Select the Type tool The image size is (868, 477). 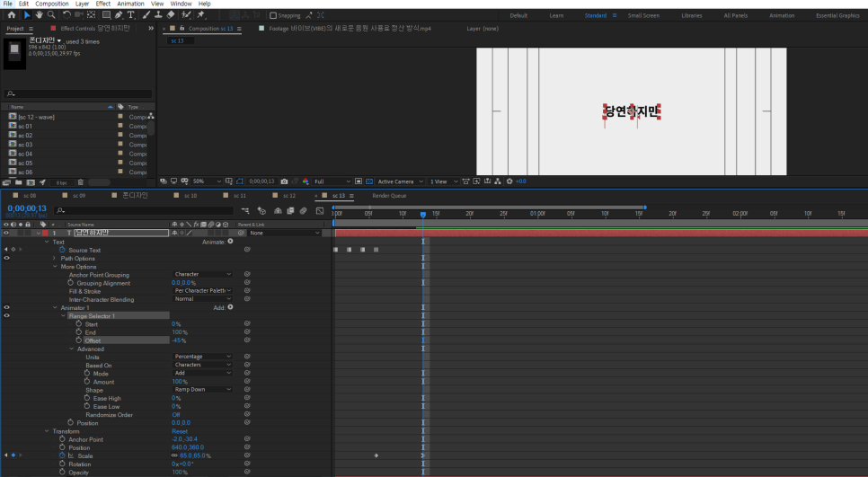(130, 15)
